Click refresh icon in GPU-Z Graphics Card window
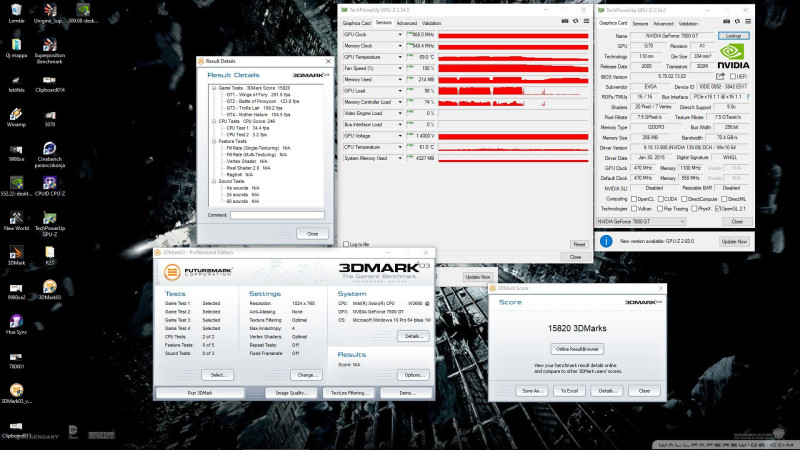The width and height of the screenshot is (800, 450). (737, 21)
